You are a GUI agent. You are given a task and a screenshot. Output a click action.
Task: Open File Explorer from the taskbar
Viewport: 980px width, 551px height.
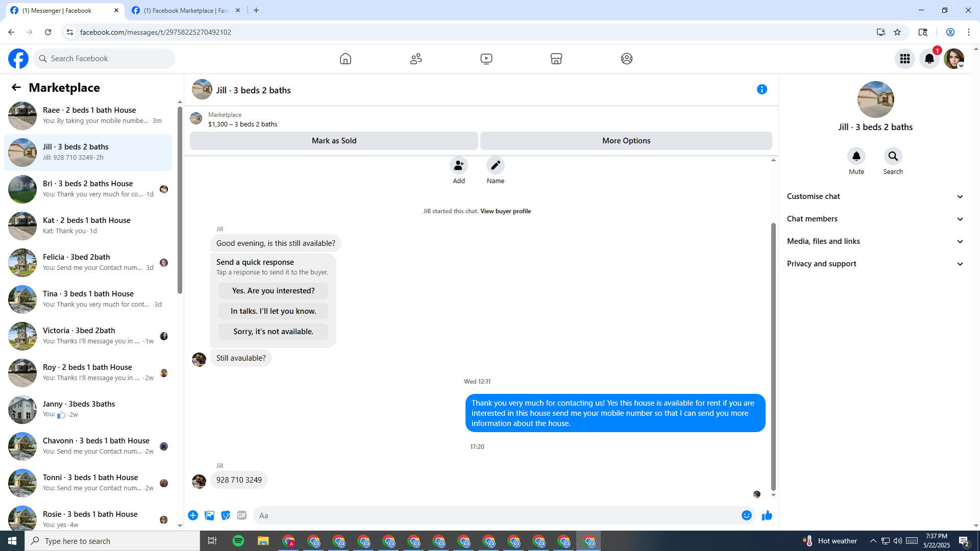(x=263, y=541)
